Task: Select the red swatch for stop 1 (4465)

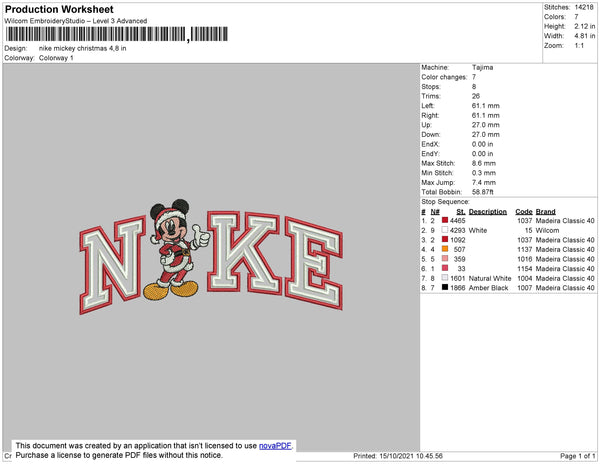Action: pos(445,220)
